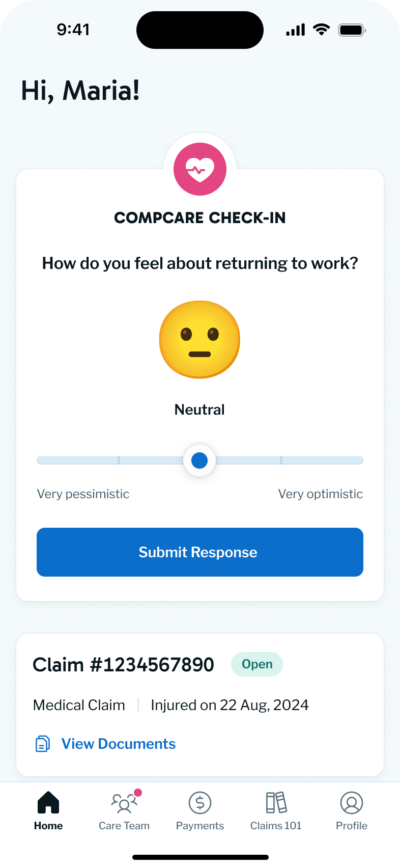Click the Medical Claim type label
The width and height of the screenshot is (400, 868).
click(79, 705)
